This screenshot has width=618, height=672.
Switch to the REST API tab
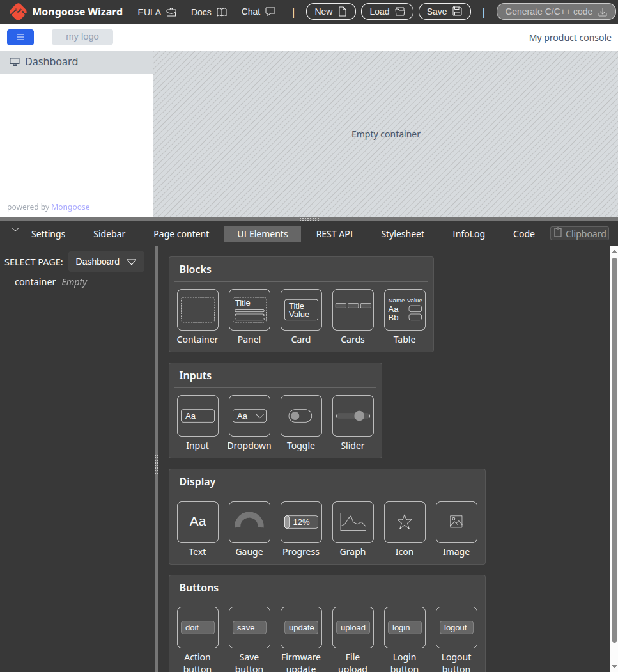coord(334,234)
